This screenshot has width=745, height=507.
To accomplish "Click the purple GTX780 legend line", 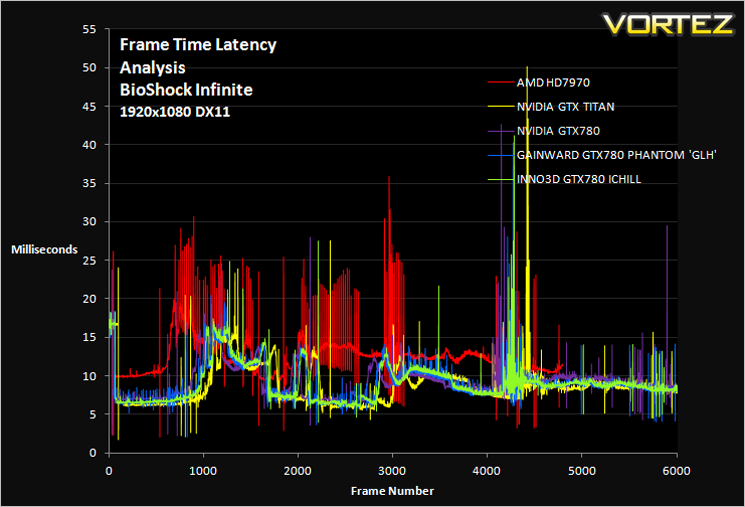I will [x=501, y=131].
